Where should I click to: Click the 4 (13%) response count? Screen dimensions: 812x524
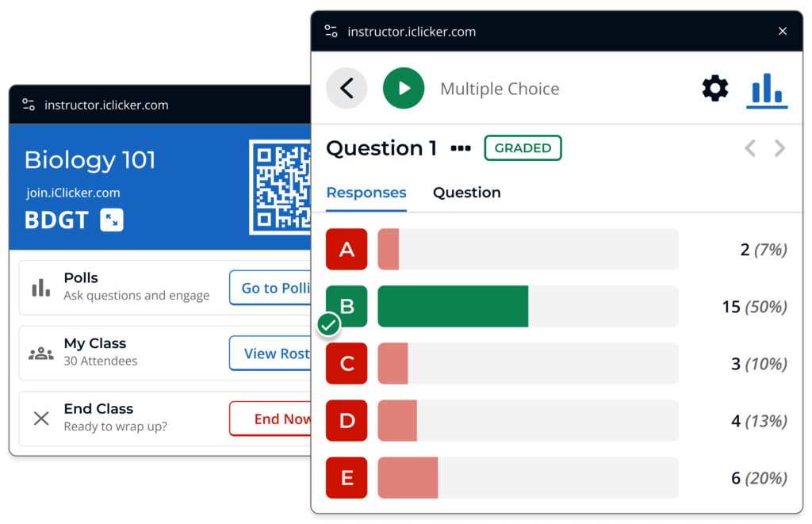pyautogui.click(x=759, y=421)
